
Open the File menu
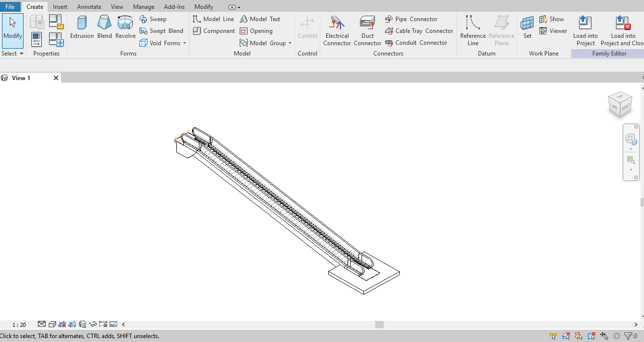[x=10, y=7]
